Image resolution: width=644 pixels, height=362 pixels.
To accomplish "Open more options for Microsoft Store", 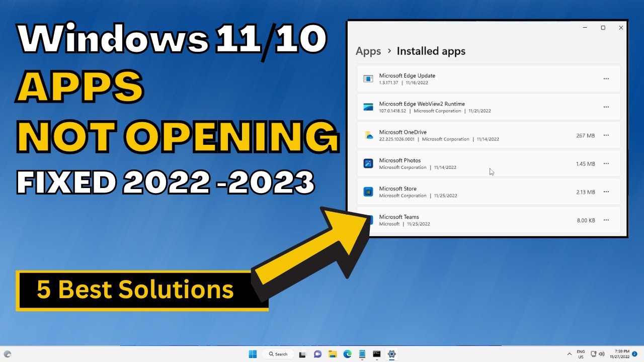I will click(606, 192).
